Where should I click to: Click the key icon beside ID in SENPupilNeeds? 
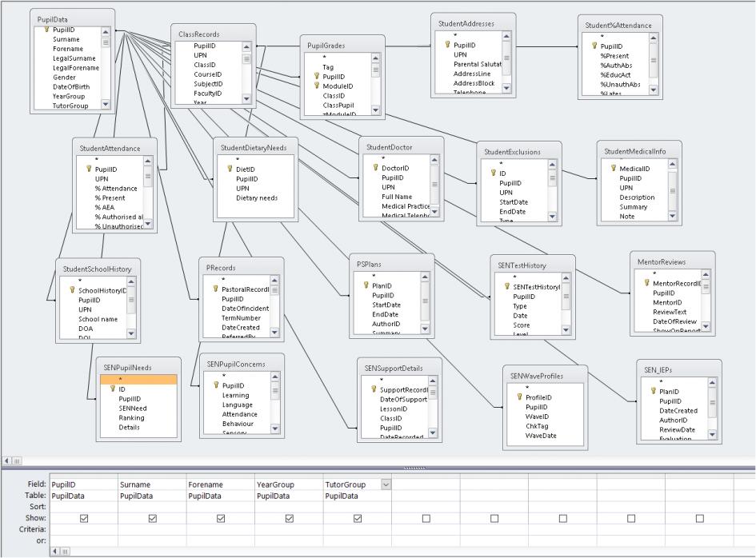point(112,389)
